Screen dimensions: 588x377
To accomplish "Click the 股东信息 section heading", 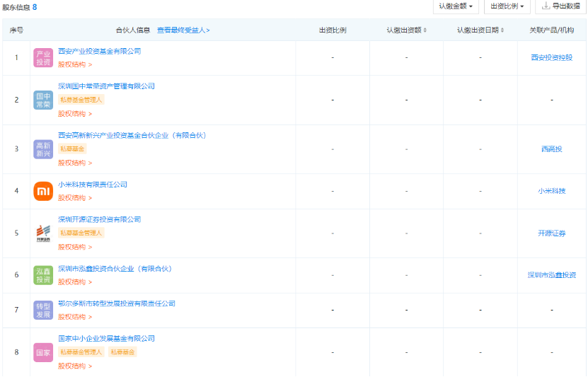I will (x=16, y=7).
